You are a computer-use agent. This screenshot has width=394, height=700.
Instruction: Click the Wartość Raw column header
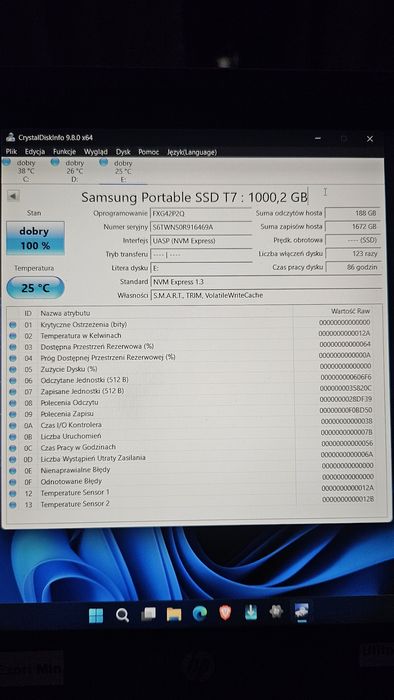click(x=350, y=311)
